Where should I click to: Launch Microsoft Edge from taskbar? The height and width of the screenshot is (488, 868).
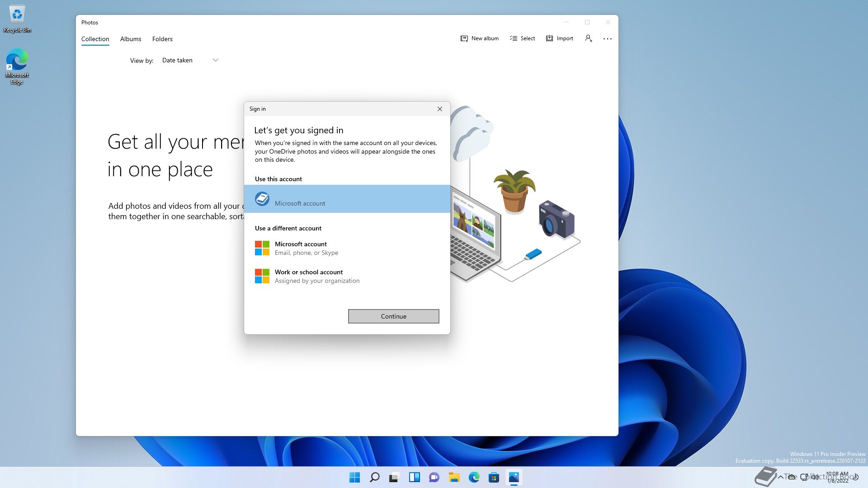(474, 477)
